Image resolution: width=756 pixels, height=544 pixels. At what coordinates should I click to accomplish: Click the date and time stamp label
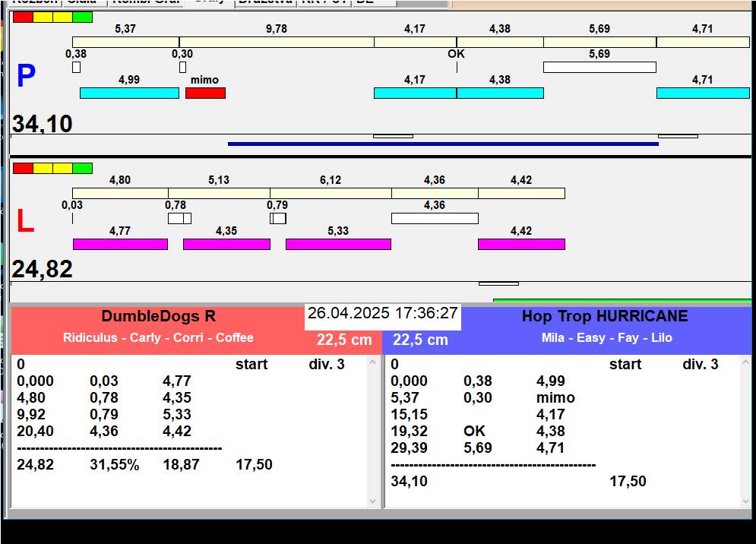point(383,313)
